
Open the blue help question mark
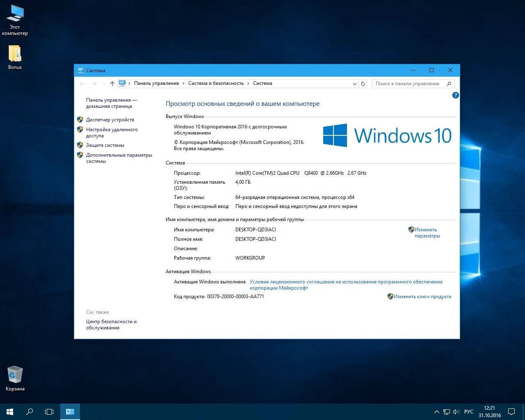(x=455, y=95)
